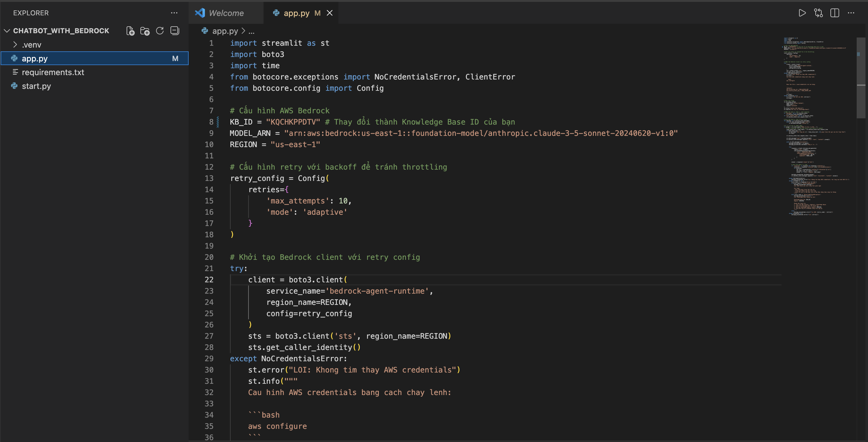Run the Python file app.py
Image resolution: width=868 pixels, height=442 pixels.
pos(803,13)
